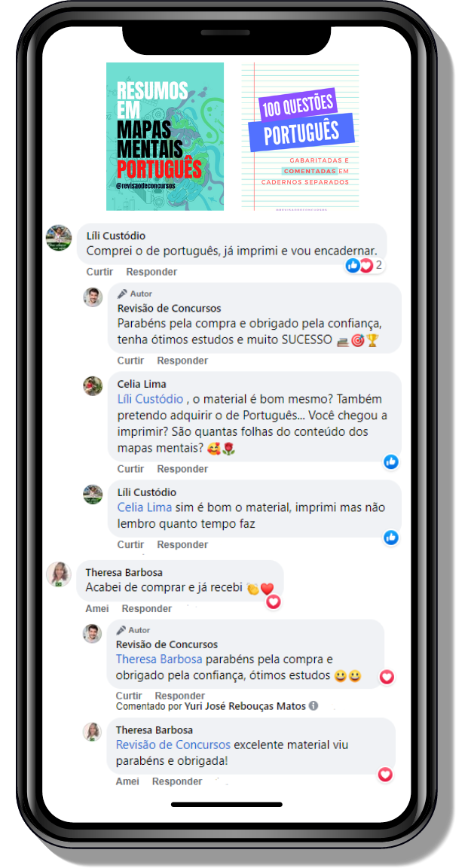The width and height of the screenshot is (471, 868).
Task: Click the info icon beside Yuri José Rebouças Matos
Action: pos(313,706)
